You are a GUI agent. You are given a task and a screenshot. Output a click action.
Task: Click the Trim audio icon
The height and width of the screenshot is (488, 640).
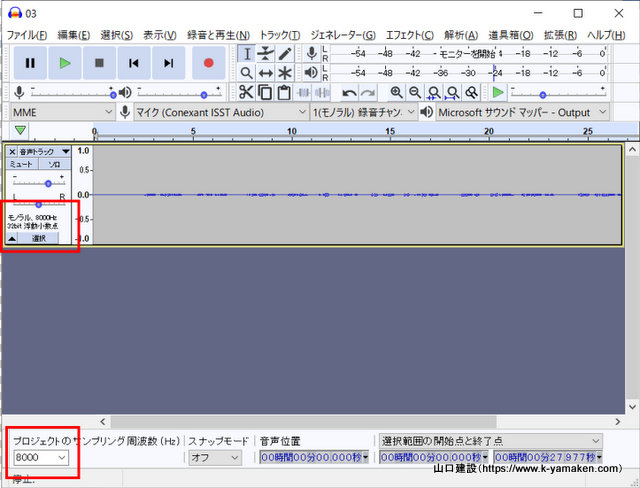click(x=303, y=93)
